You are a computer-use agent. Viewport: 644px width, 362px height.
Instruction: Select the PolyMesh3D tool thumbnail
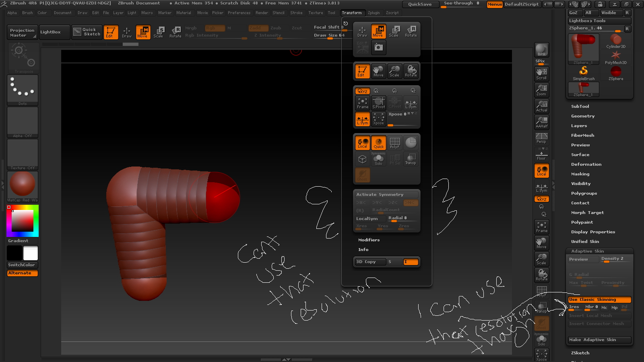pyautogui.click(x=616, y=57)
